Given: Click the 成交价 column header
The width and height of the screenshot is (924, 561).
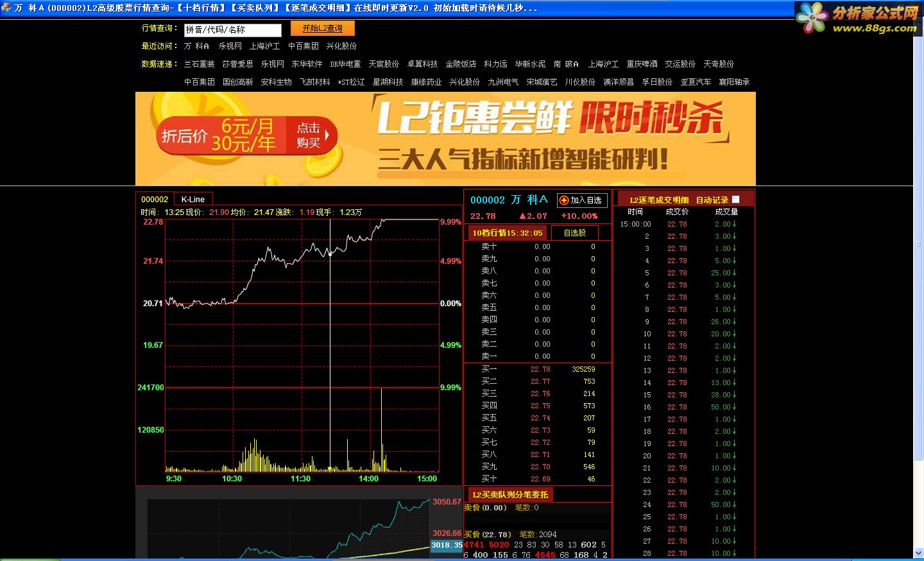Looking at the screenshot, I should 677,212.
